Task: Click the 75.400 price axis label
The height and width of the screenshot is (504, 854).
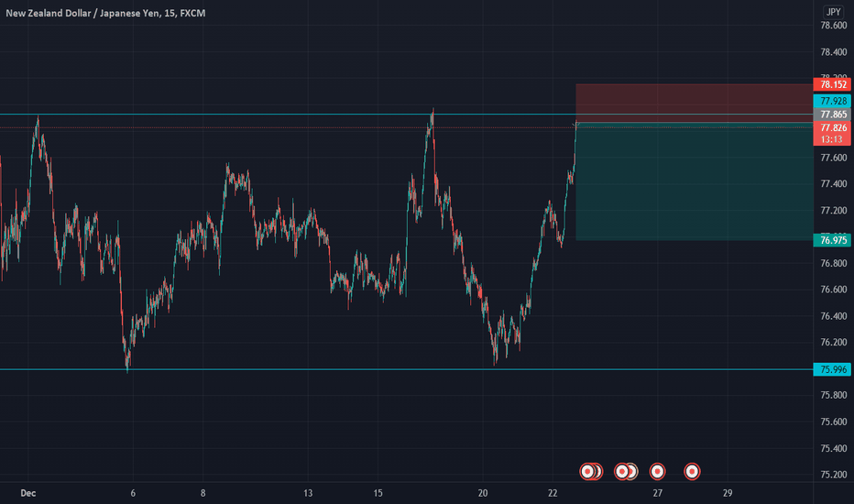Action: (833, 448)
